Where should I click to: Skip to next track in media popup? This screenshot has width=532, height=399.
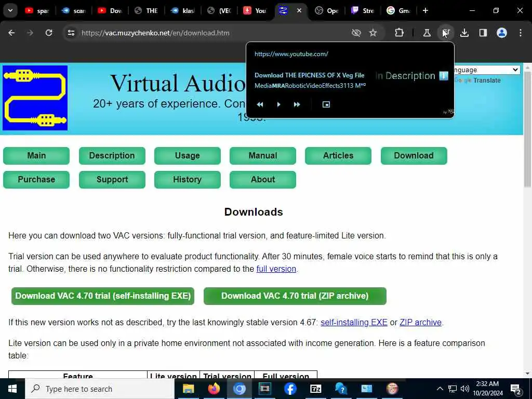coord(297,104)
